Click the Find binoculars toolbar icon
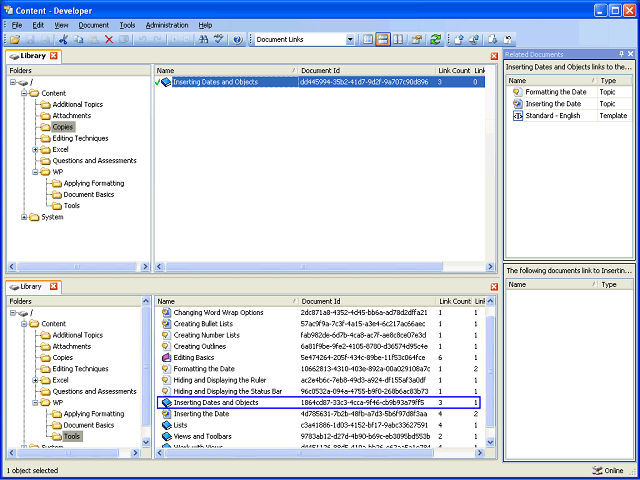Image resolution: width=640 pixels, height=480 pixels. [x=203, y=40]
